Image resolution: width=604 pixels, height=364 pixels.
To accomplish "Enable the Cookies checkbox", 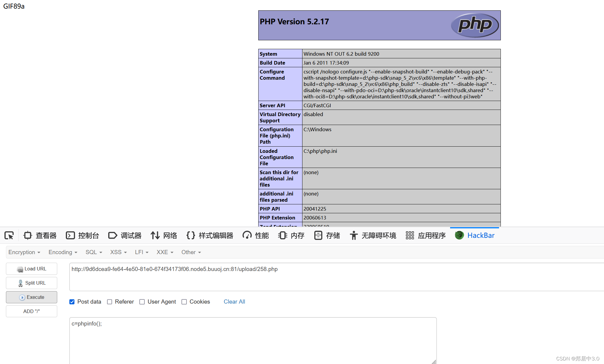I will point(184,302).
